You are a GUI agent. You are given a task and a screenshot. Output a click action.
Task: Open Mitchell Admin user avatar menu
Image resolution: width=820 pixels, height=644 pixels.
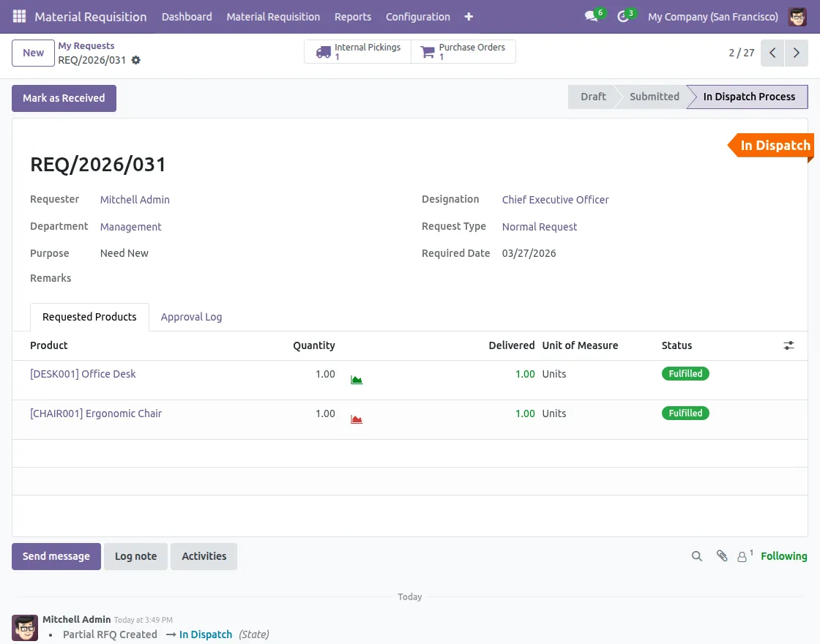797,16
